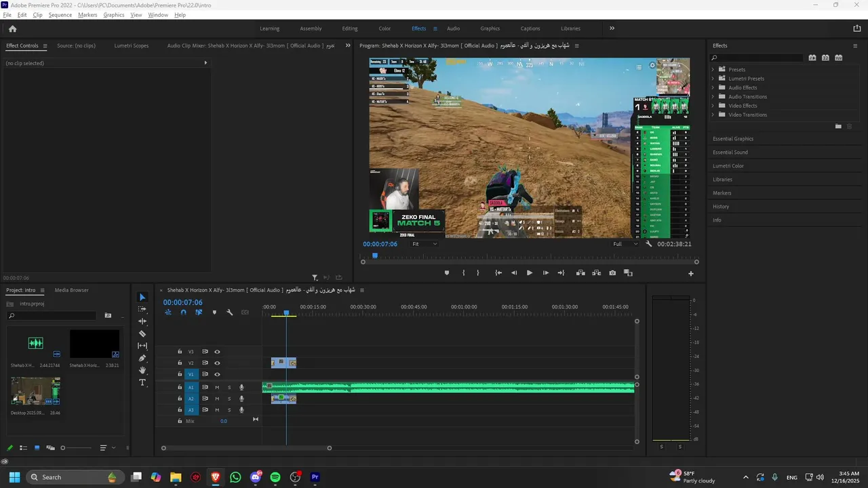The width and height of the screenshot is (868, 488).
Task: Expand the Video Transitions folder
Action: click(713, 115)
